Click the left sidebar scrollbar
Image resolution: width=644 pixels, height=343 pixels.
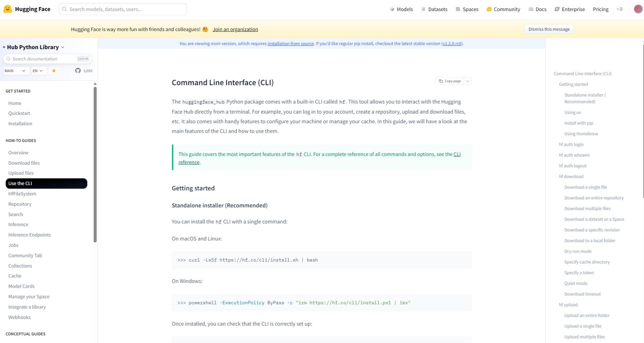coord(95,164)
